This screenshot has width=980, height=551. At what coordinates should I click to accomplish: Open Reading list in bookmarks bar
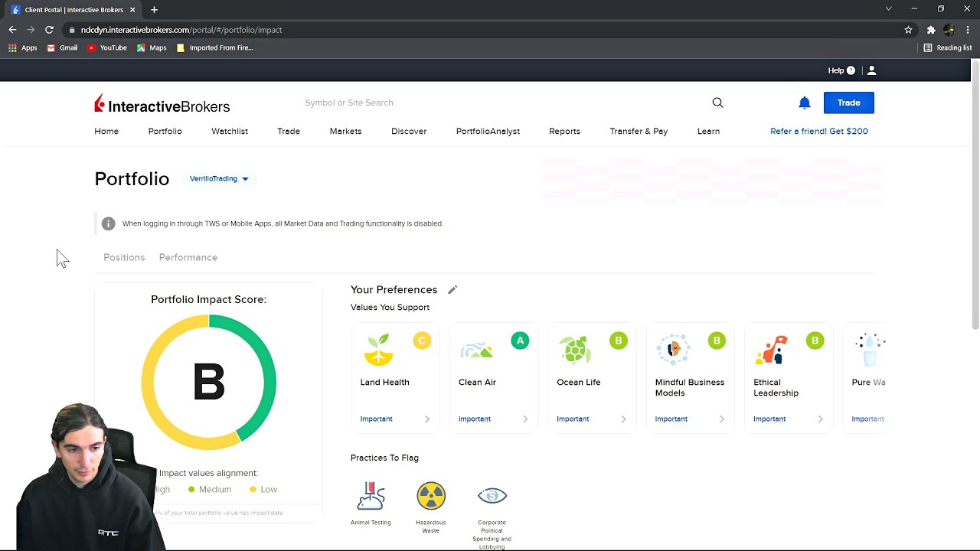(948, 47)
